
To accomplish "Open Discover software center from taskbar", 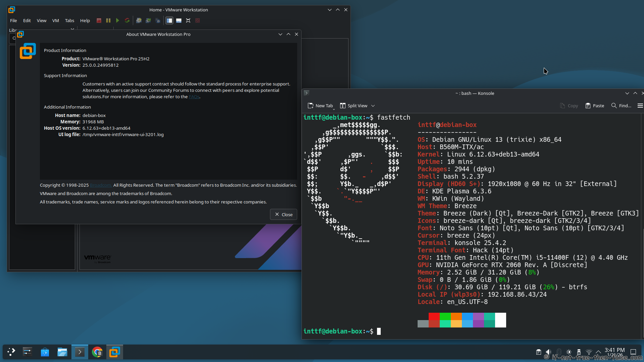I will point(45,352).
